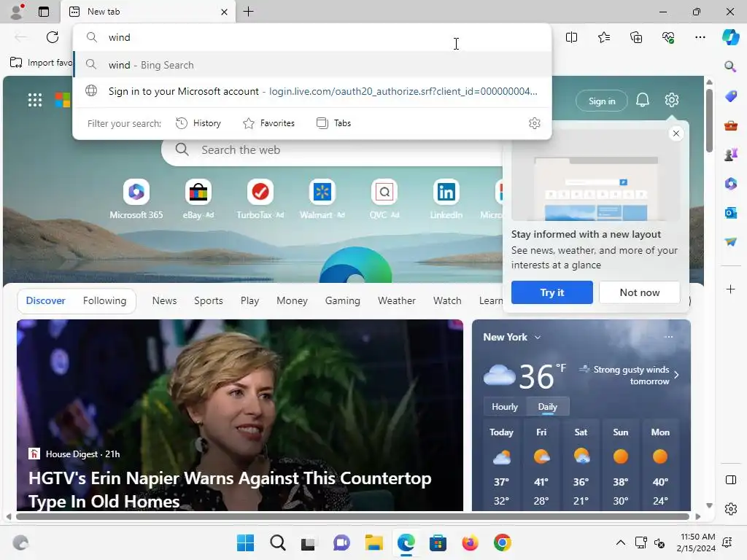Open the sidebar Tools briefcase icon

[x=730, y=125]
